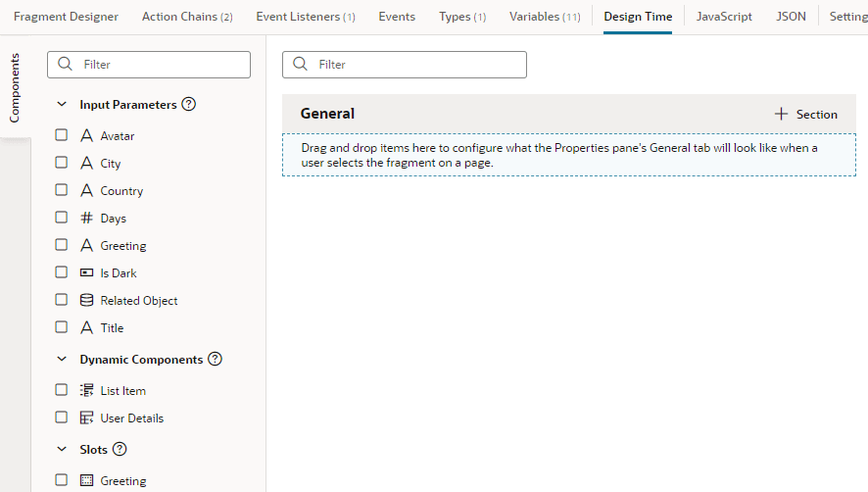Click the Input Parameters help icon
This screenshot has height=492, width=868.
point(189,104)
